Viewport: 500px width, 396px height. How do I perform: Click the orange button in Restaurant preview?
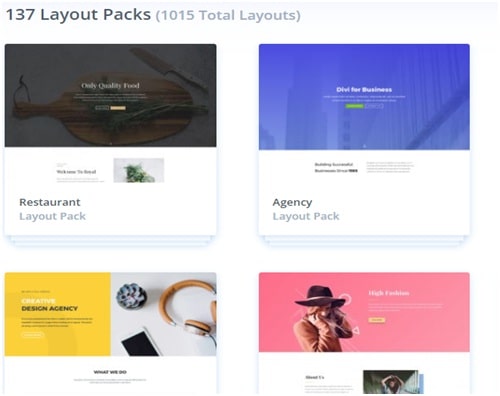click(118, 108)
